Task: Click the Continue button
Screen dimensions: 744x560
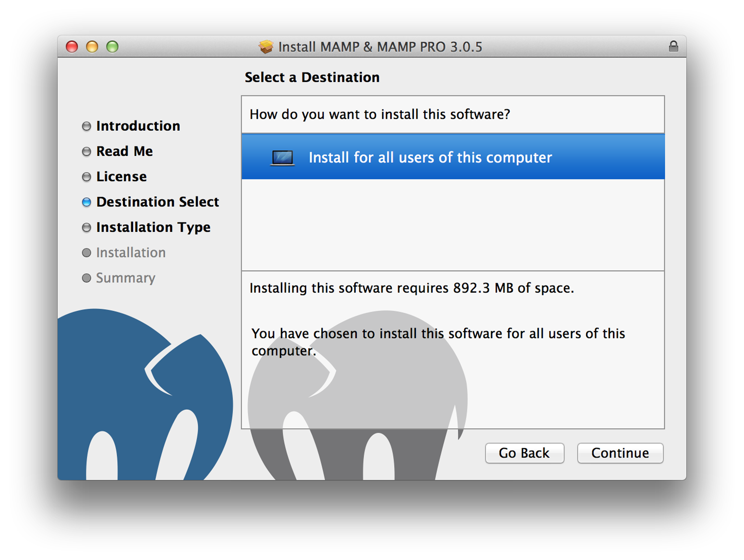Action: [x=620, y=453]
